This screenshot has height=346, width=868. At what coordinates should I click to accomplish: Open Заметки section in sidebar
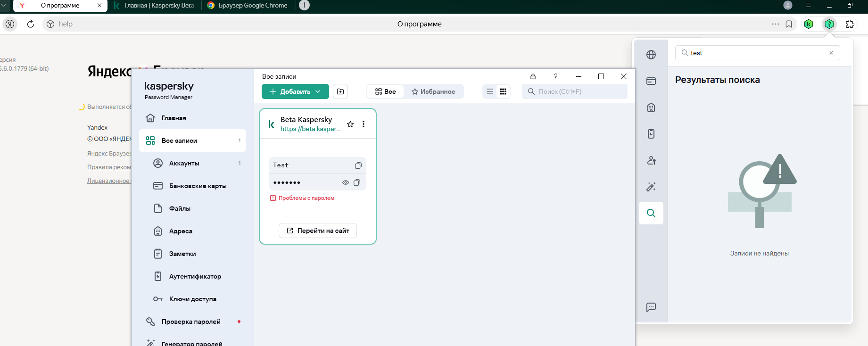pyautogui.click(x=192, y=254)
